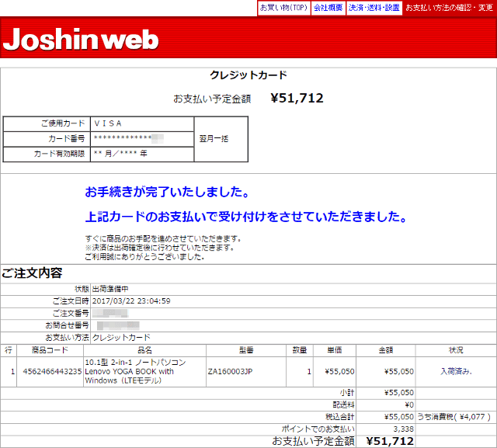
Task: Click the ¥0 shipping fee value
Action: click(409, 405)
